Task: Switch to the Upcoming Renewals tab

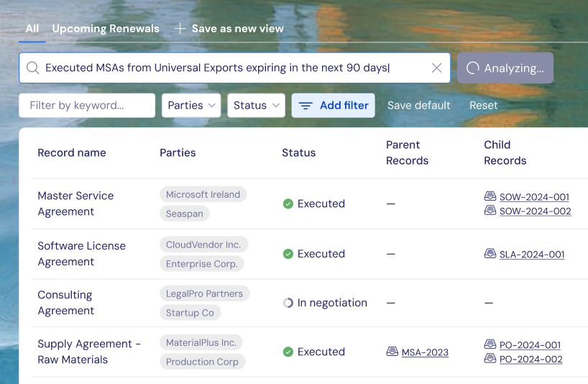Action: (106, 29)
